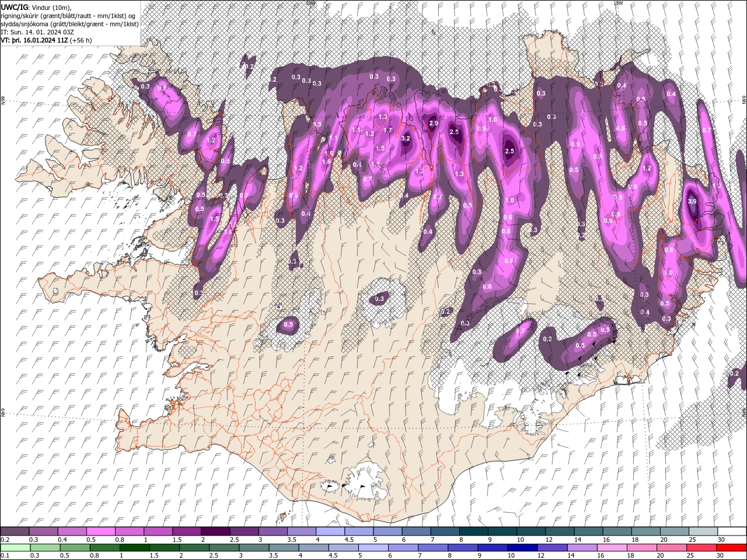This screenshot has width=747, height=560.
Task: Pick the darkest purple swatch between 2 and 2.5, upper row
Action: click(x=215, y=531)
